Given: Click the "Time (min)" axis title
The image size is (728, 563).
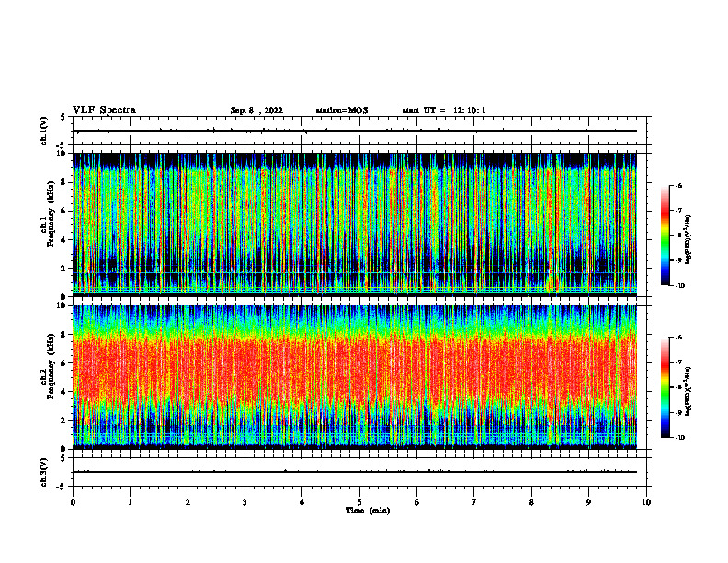Looking at the screenshot, I should pyautogui.click(x=368, y=511).
